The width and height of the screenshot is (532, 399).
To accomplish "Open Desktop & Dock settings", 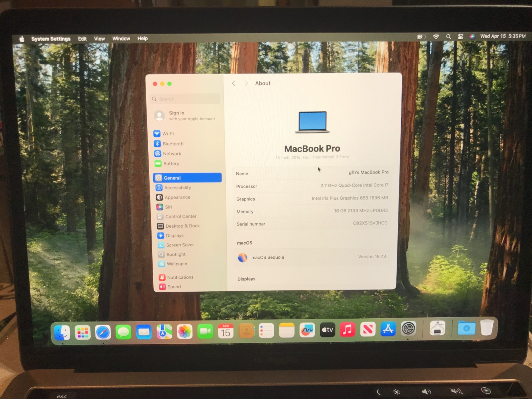I will point(179,226).
